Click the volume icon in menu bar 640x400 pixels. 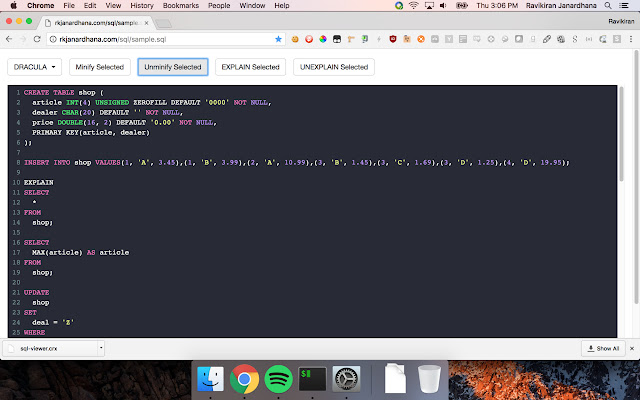tap(443, 5)
